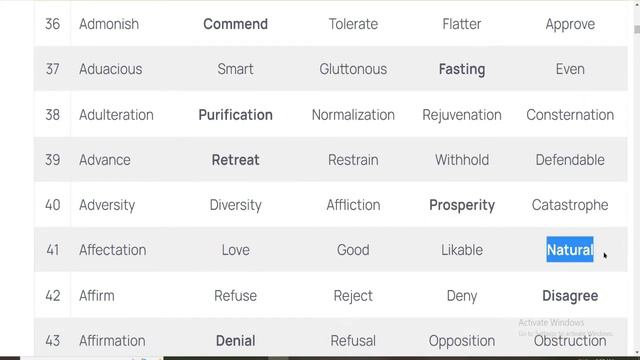
Task: Click the word Aduacious in row 37
Action: (111, 69)
